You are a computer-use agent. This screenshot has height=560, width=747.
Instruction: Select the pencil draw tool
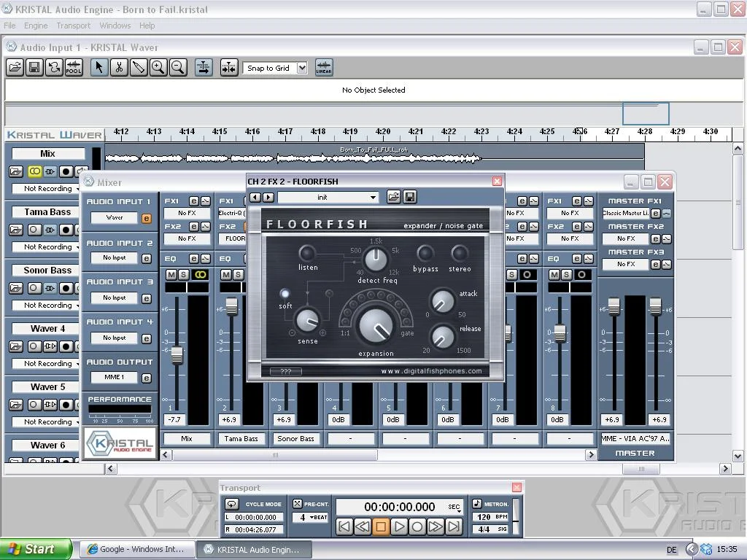138,68
